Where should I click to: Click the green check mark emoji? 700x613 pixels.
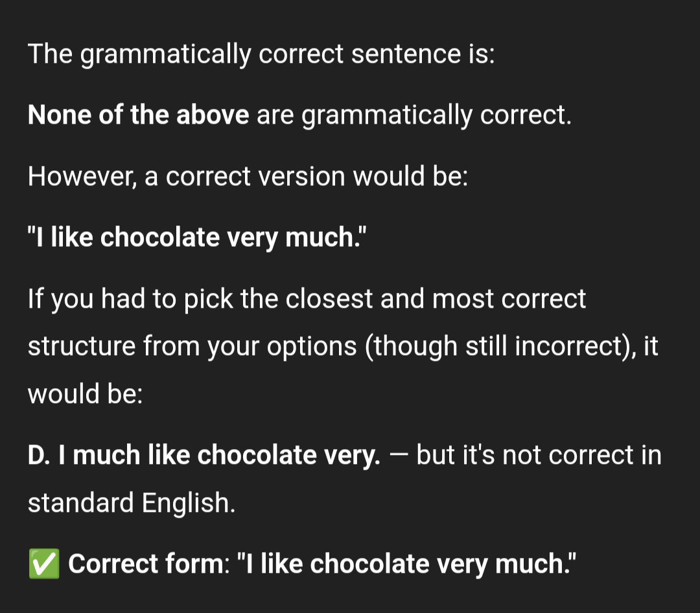(x=44, y=564)
